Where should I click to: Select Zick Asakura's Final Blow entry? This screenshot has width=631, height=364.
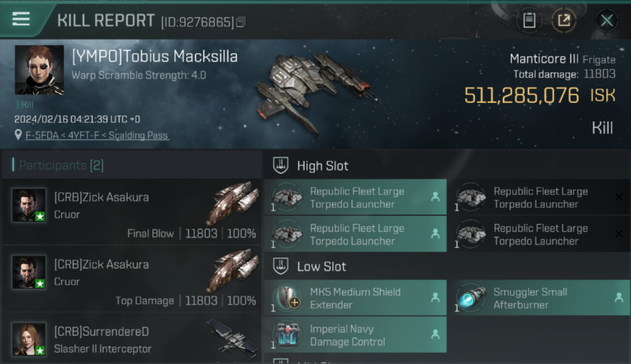[x=132, y=212]
